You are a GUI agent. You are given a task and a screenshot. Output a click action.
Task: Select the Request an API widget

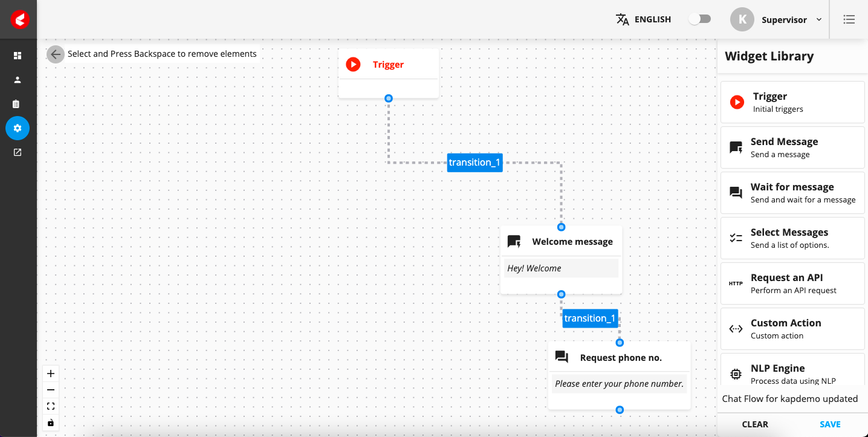pyautogui.click(x=792, y=283)
